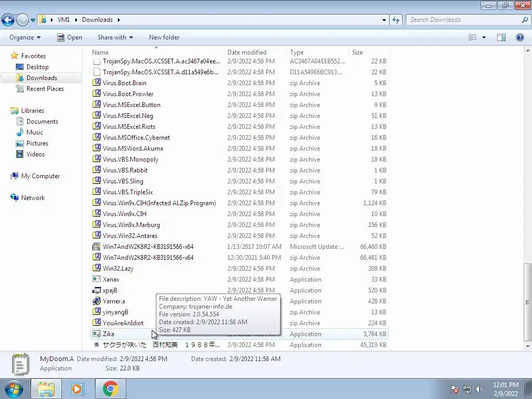
Task: Select the xpajB application icon
Action: [x=97, y=290]
